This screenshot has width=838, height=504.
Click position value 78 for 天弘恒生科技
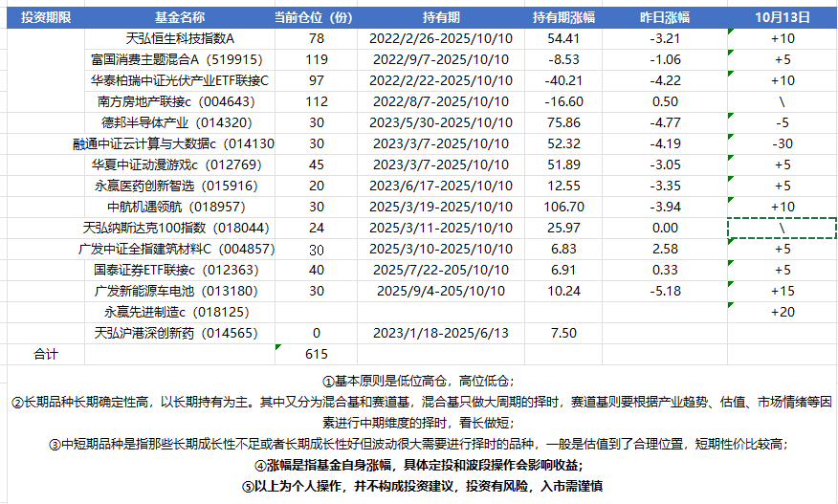pos(316,39)
